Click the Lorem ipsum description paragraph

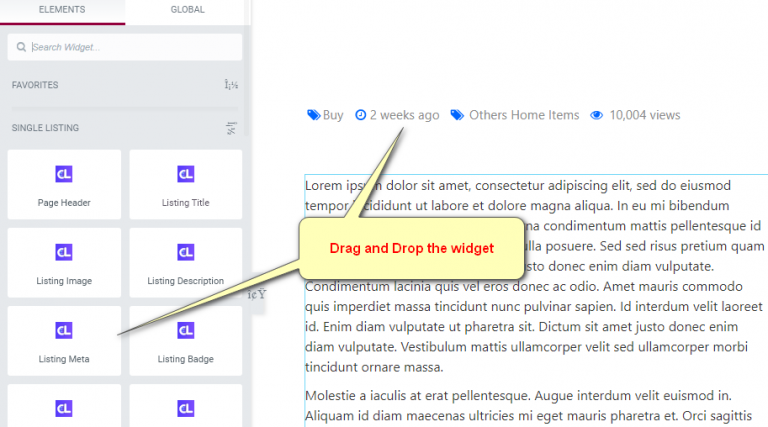click(x=534, y=276)
